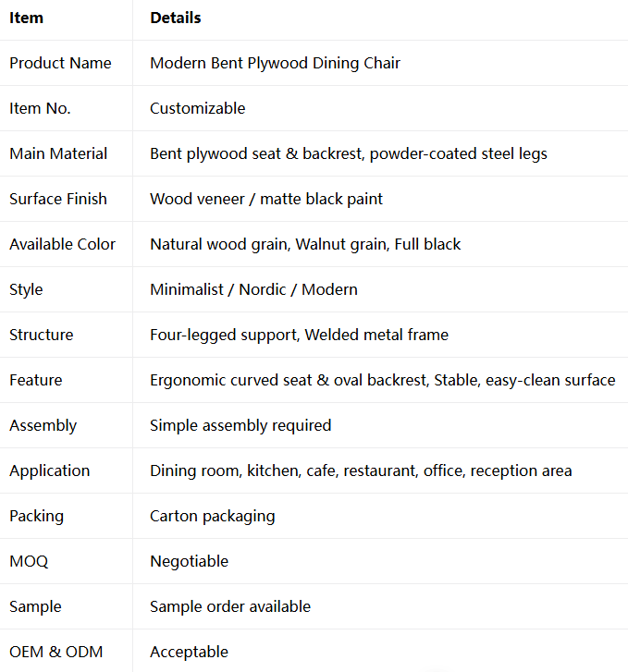Click "Modern Bent Plywood Dining Chair" text

(x=275, y=64)
